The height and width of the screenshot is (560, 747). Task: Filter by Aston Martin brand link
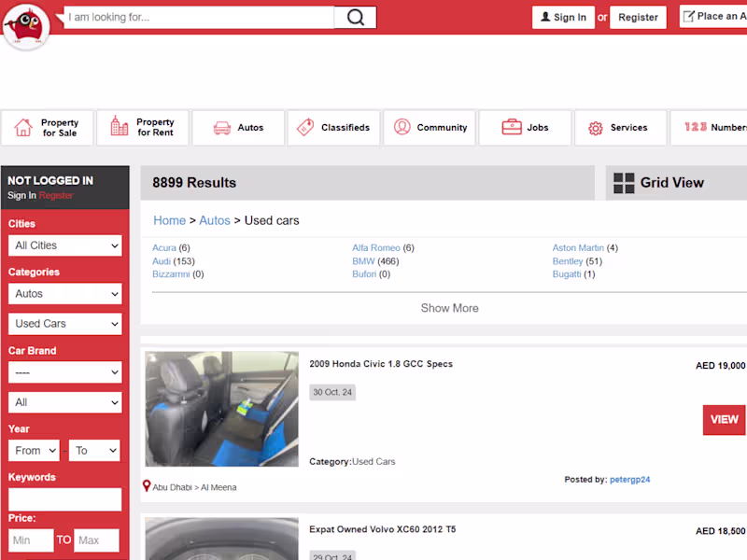578,247
